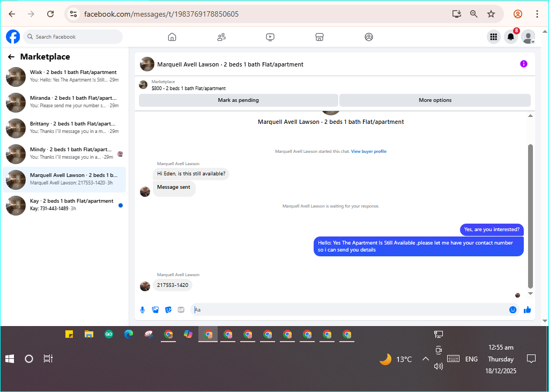
Task: Open the Video/Watch icon
Action: pos(270,37)
